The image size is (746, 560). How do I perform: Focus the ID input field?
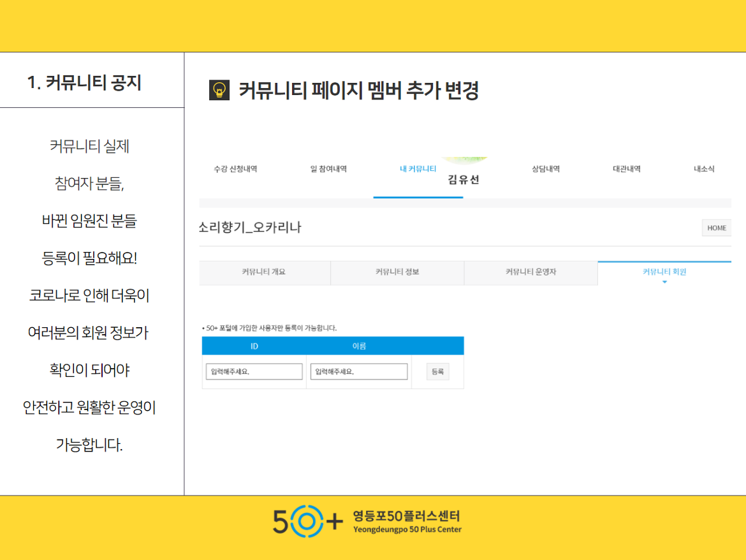(254, 372)
